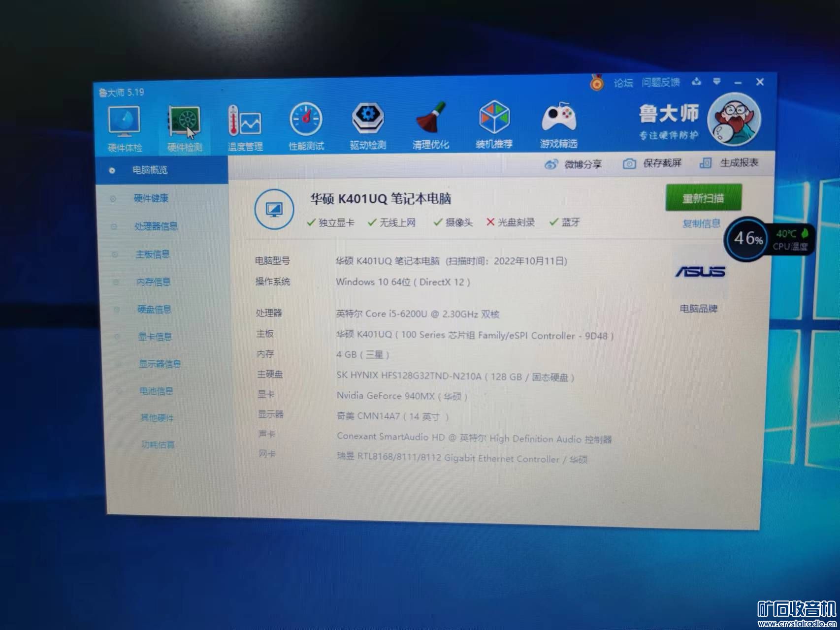Generate a report with 生成报表
This screenshot has width=840, height=630.
pyautogui.click(x=729, y=162)
